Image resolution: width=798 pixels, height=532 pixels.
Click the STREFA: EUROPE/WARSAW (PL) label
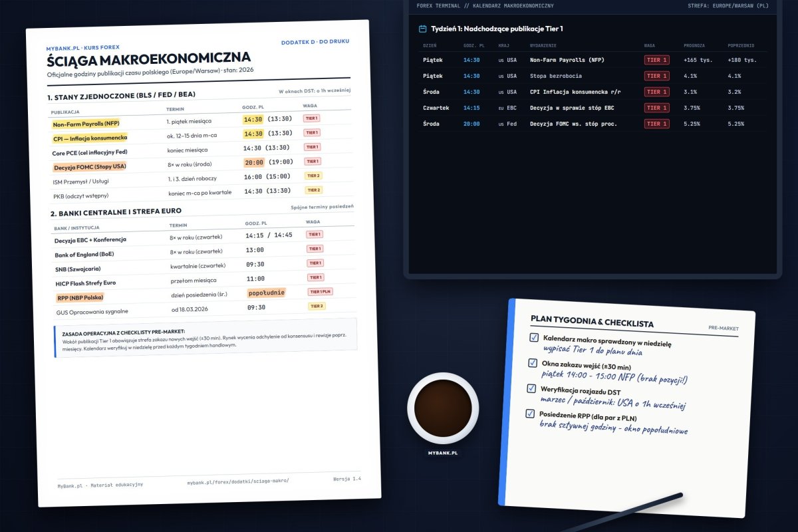pos(728,6)
